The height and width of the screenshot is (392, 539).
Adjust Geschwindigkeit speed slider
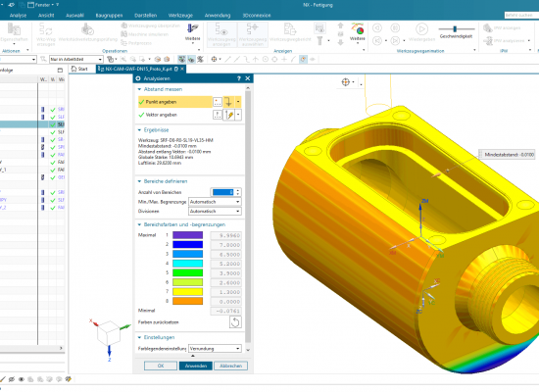(x=456, y=29)
